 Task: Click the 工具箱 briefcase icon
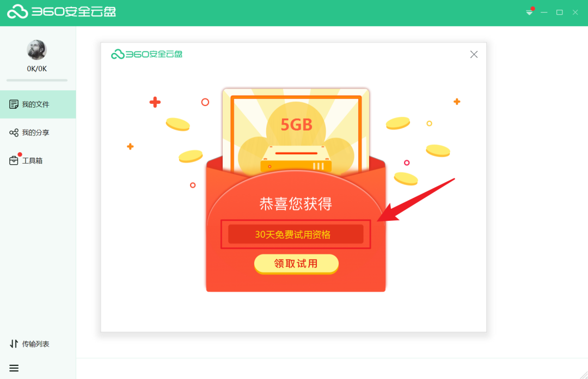tap(14, 160)
